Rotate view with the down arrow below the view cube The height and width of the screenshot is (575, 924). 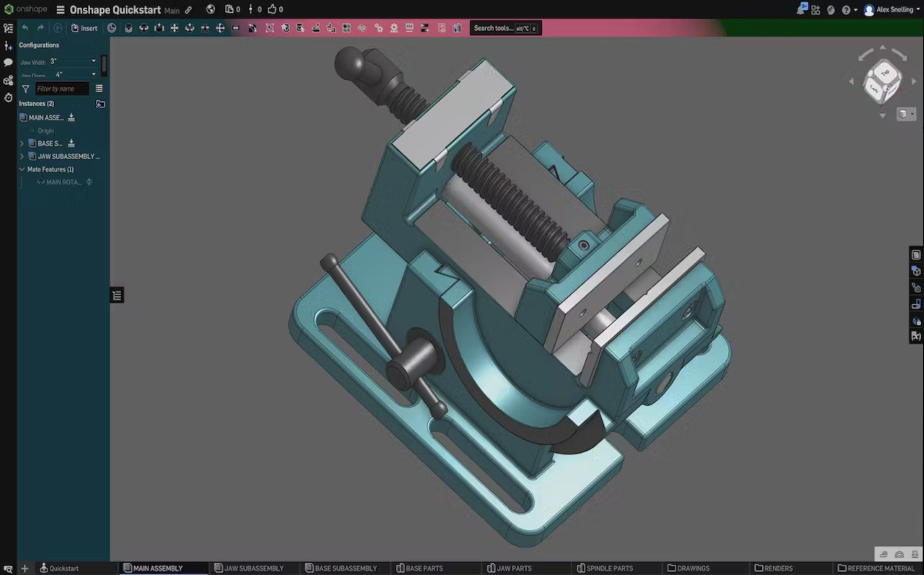pos(882,115)
